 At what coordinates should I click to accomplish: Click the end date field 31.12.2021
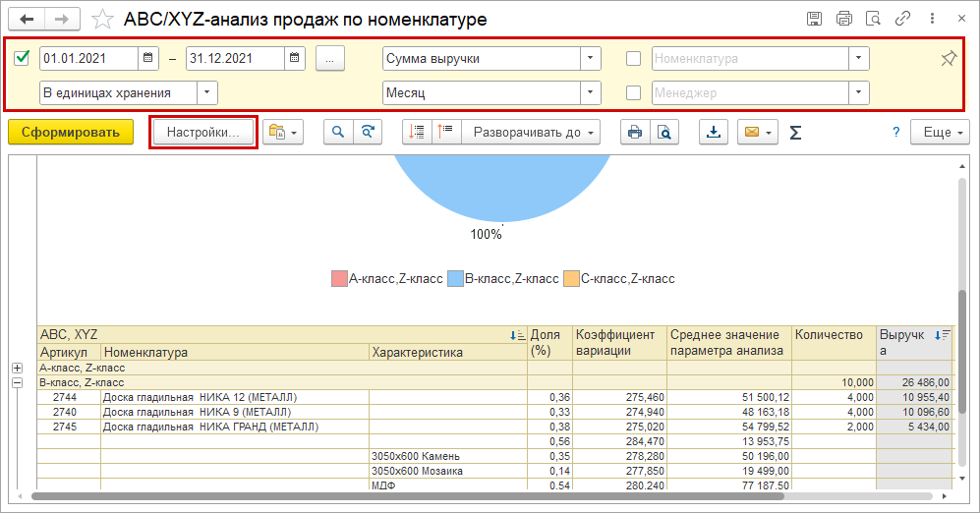235,58
